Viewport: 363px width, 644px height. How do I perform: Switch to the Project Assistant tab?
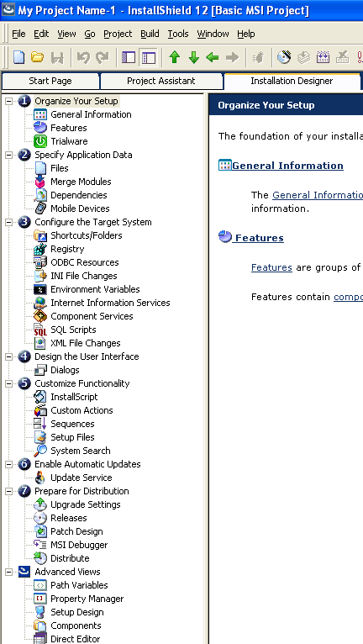(x=161, y=81)
